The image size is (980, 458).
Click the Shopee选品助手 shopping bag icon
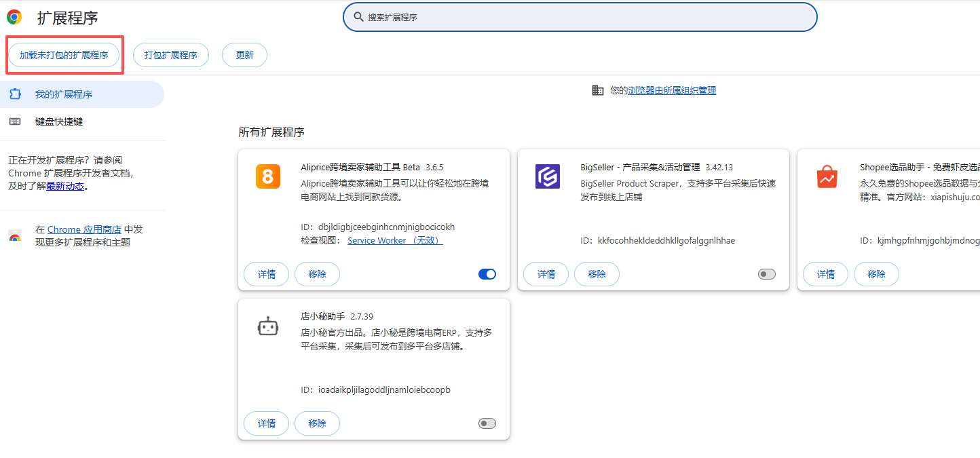[x=827, y=176]
